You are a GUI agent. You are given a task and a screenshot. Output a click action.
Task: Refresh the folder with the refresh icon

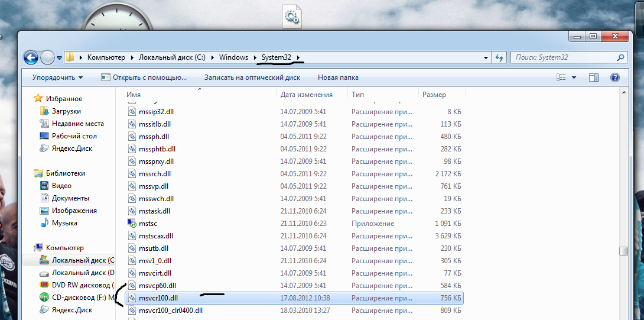point(499,57)
